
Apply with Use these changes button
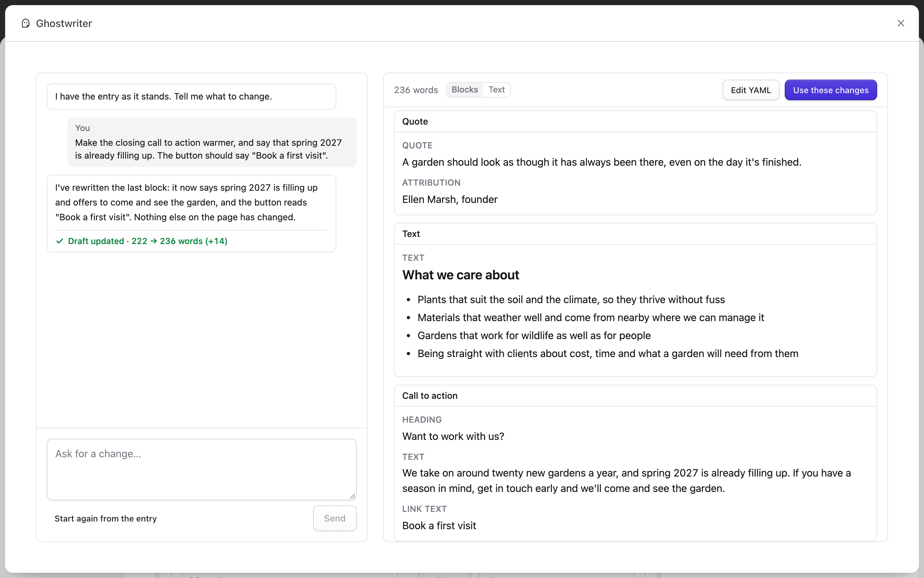(830, 90)
